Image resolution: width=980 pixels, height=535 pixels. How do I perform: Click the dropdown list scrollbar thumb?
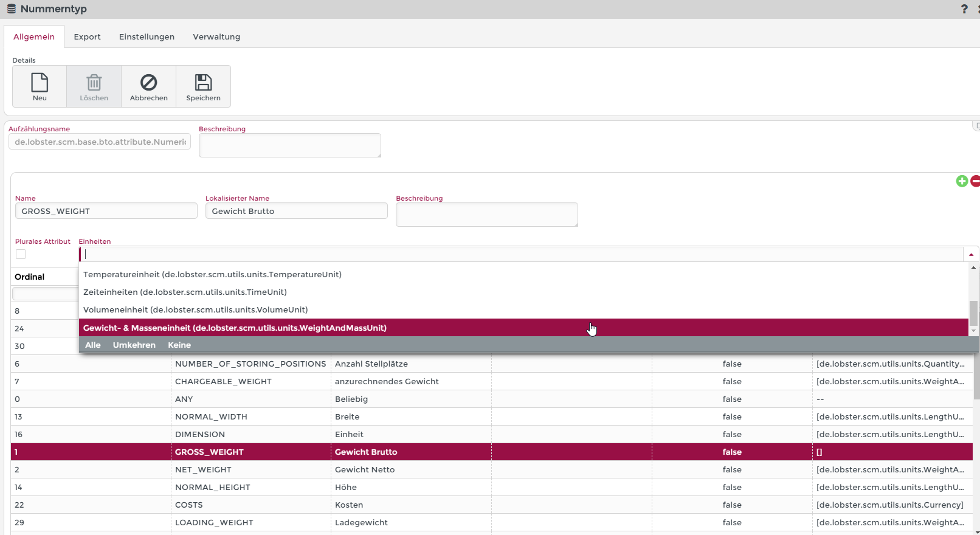(973, 313)
